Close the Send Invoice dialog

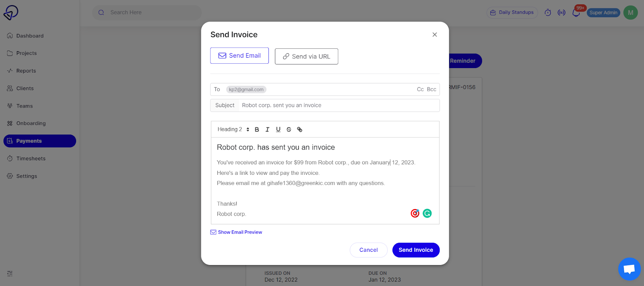point(435,35)
